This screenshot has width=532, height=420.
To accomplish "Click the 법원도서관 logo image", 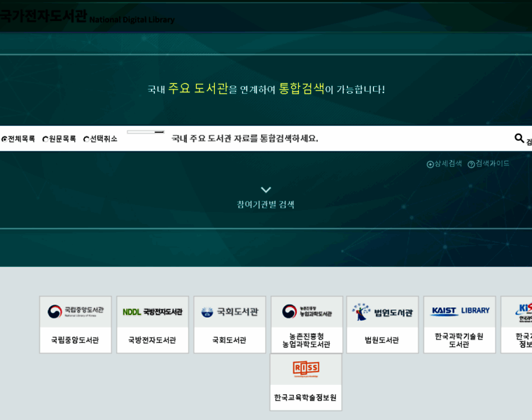I will point(382,311).
